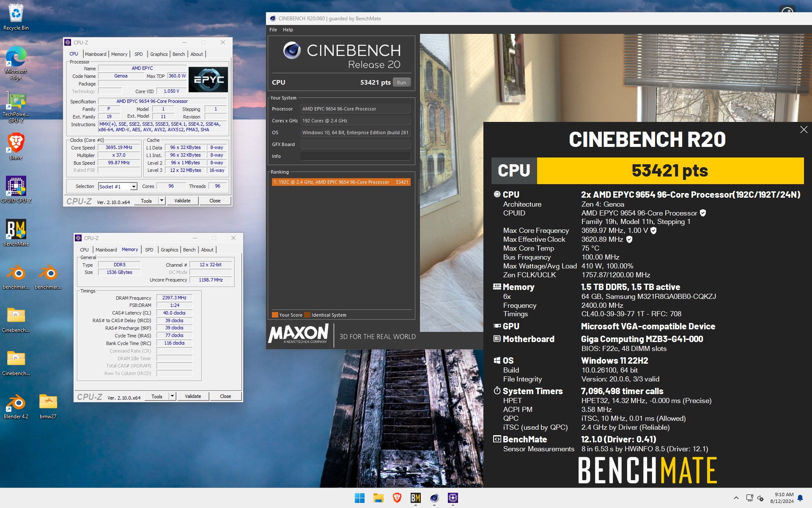Switch to Mainboard tab in top CPU-Z window

click(x=96, y=54)
